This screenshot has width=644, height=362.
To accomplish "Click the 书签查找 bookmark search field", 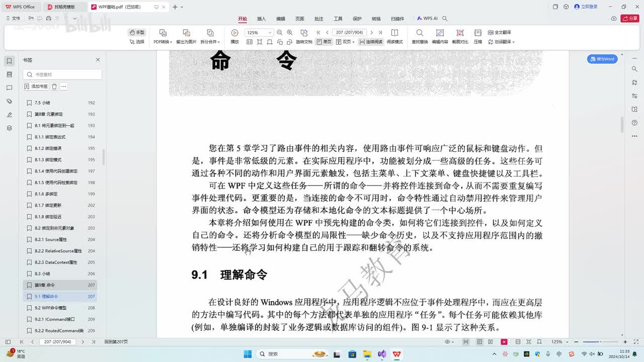I will 62,74.
